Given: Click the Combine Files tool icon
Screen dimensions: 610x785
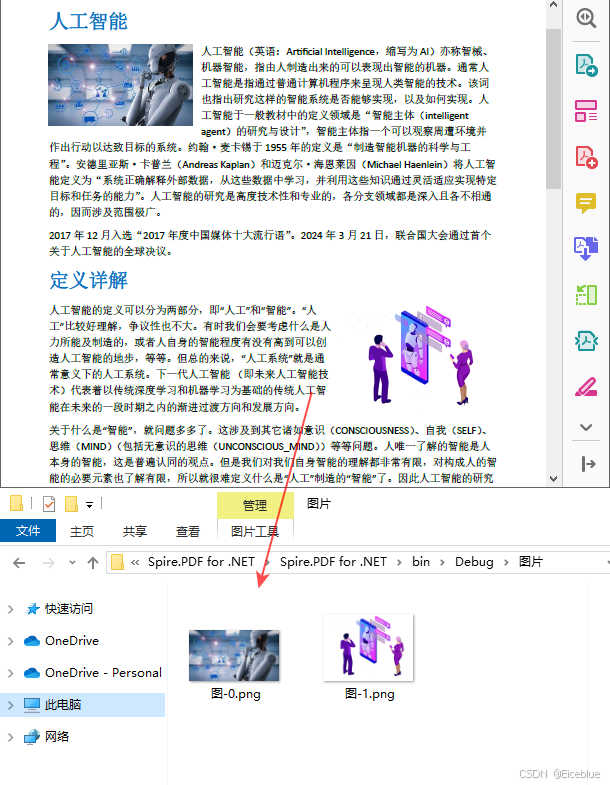Looking at the screenshot, I should 585,248.
